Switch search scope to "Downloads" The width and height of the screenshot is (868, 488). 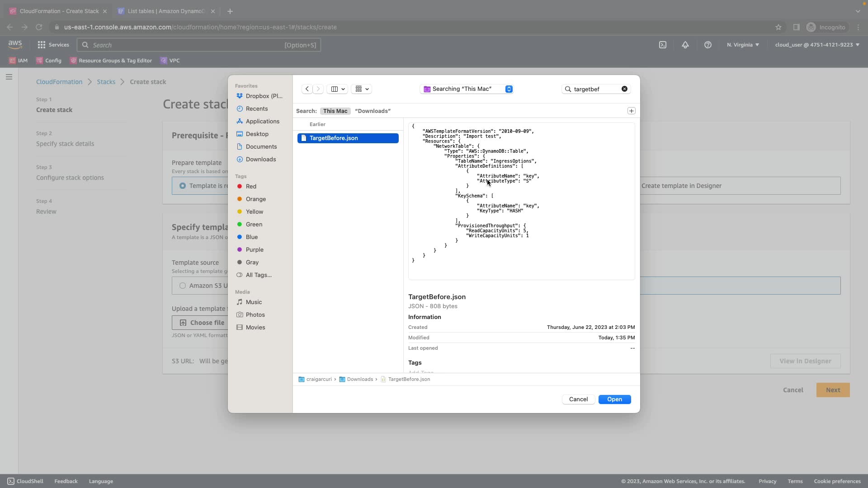click(x=373, y=111)
